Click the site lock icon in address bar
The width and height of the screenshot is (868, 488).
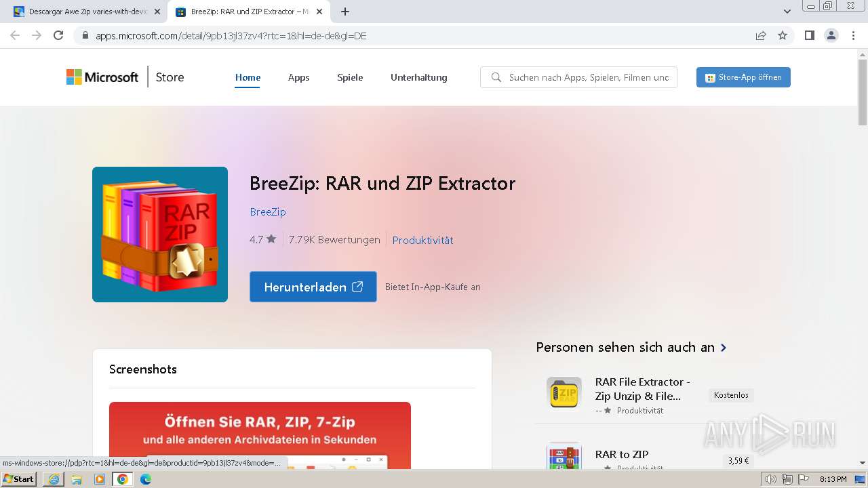(85, 36)
